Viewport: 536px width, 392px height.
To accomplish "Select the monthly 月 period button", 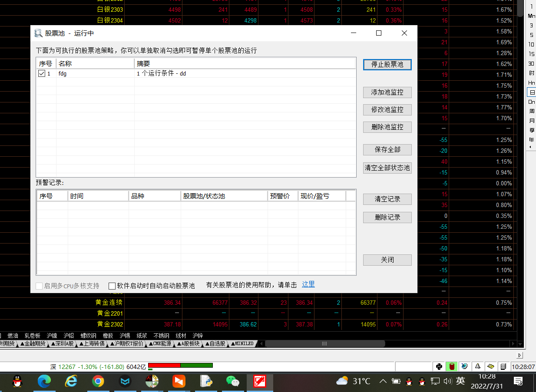I will click(x=532, y=121).
